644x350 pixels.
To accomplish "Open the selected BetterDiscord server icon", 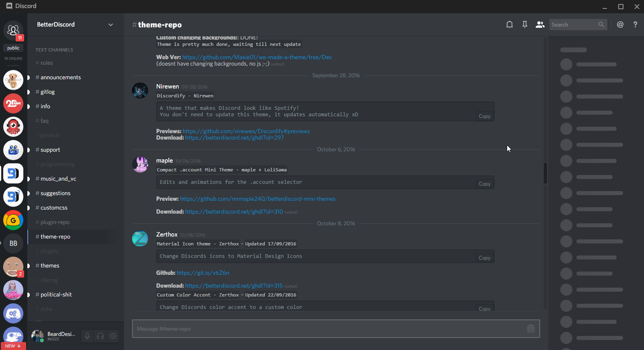I will click(13, 173).
